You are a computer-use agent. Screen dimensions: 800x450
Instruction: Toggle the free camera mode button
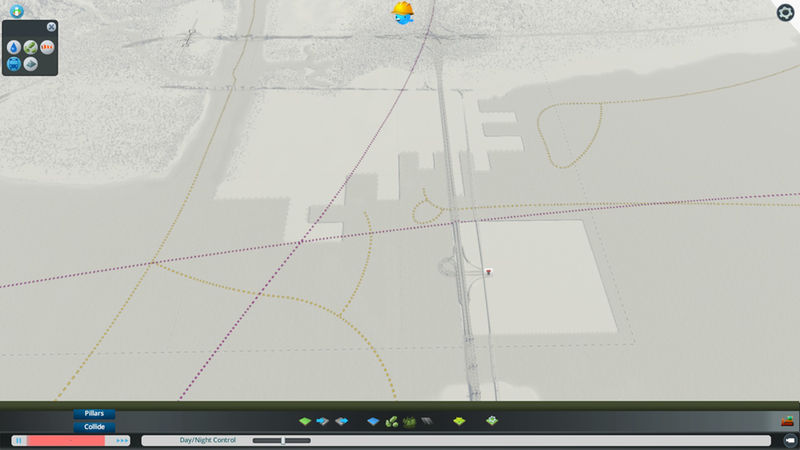pyautogui.click(x=788, y=440)
